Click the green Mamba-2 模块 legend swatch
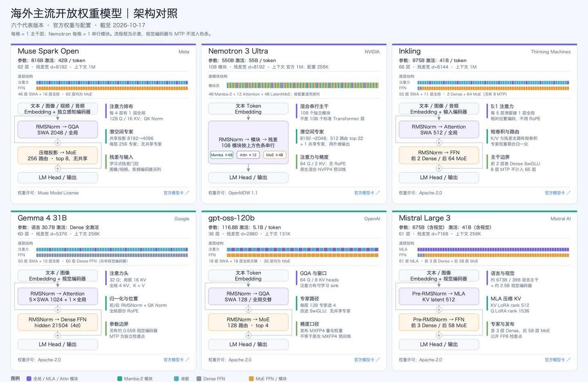588x382 pixels. [120, 379]
